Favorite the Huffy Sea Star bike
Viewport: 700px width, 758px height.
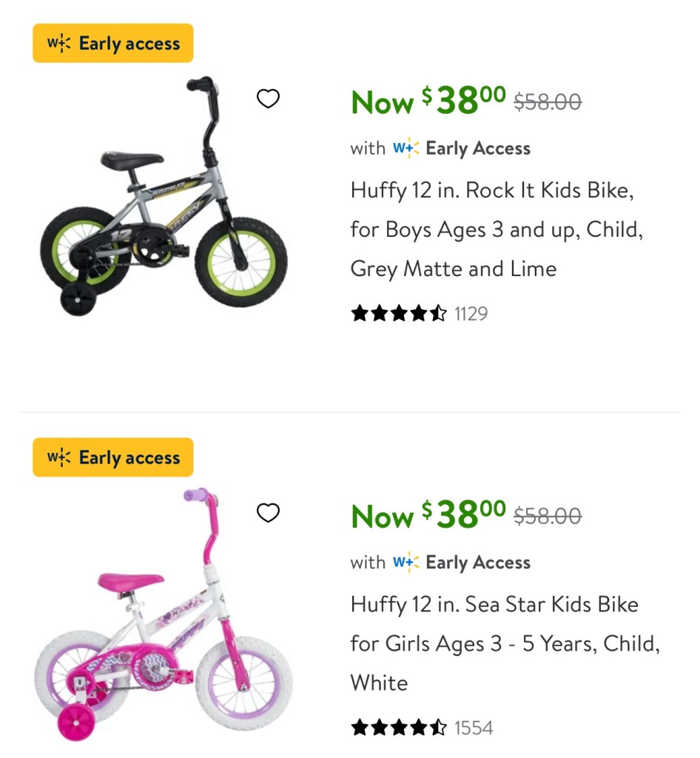[268, 512]
